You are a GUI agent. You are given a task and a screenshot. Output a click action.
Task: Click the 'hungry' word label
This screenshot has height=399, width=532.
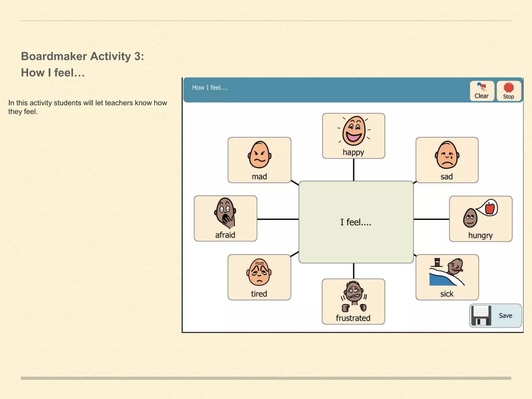480,235
